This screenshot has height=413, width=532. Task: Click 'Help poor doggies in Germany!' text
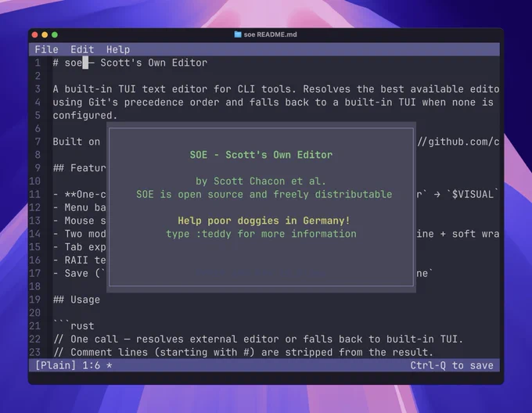click(x=264, y=221)
